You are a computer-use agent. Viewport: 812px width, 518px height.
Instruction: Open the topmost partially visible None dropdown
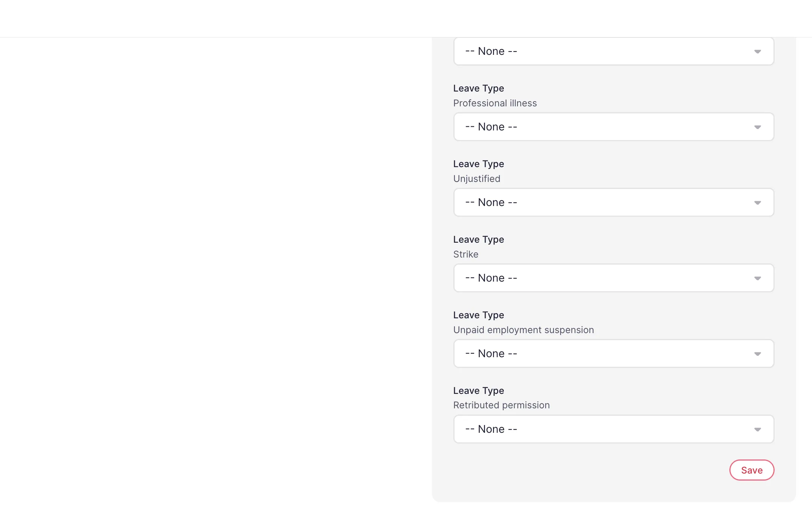click(613, 51)
